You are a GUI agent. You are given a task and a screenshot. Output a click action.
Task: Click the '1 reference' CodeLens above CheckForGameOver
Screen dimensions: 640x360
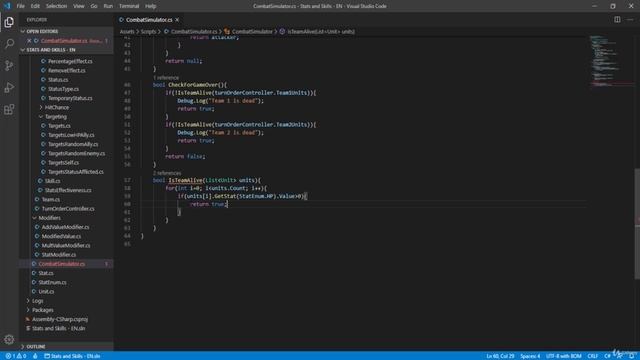pyautogui.click(x=166, y=78)
